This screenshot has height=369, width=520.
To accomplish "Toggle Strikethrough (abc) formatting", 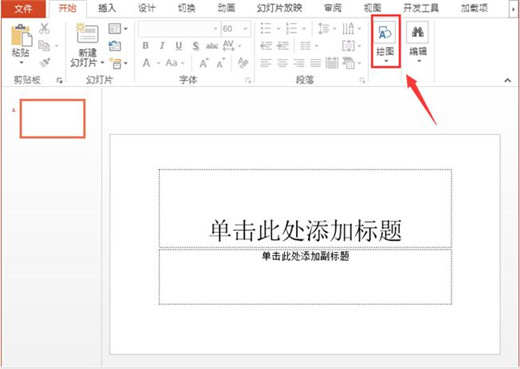I will (212, 46).
